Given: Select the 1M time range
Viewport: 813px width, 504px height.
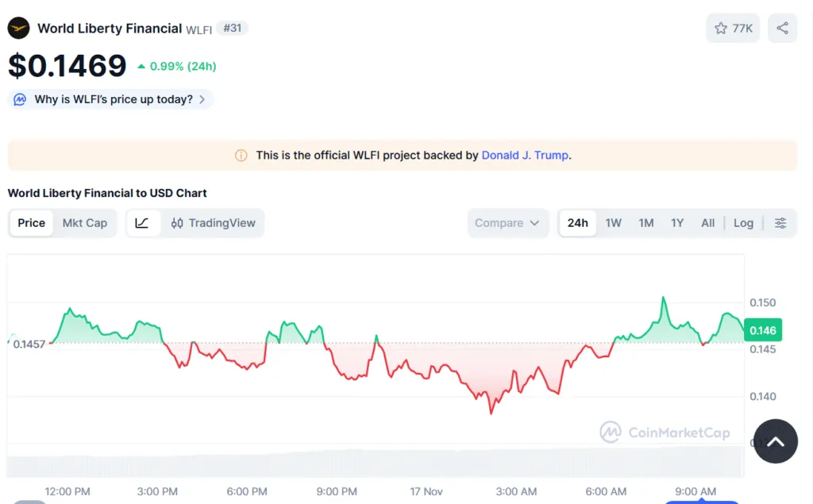Looking at the screenshot, I should [646, 223].
